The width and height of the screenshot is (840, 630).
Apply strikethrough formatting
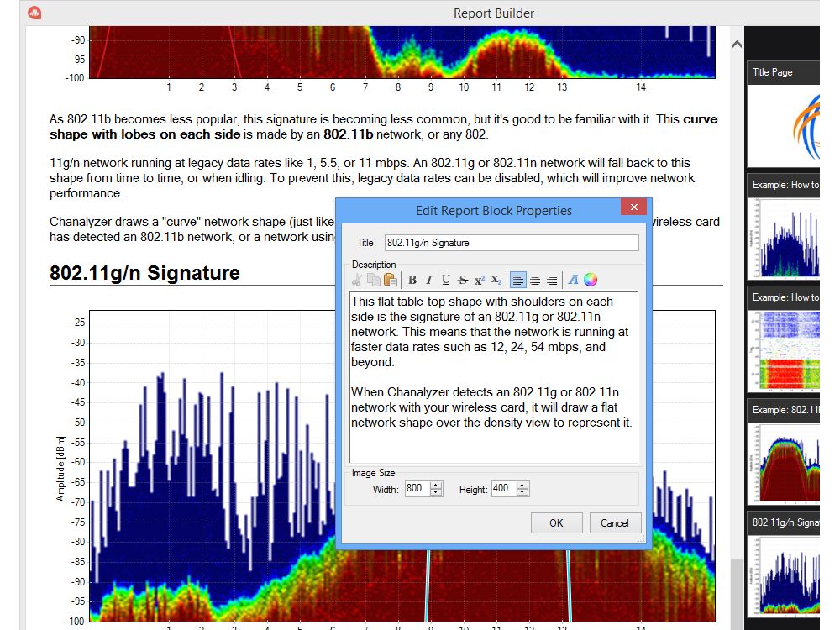pos(463,280)
